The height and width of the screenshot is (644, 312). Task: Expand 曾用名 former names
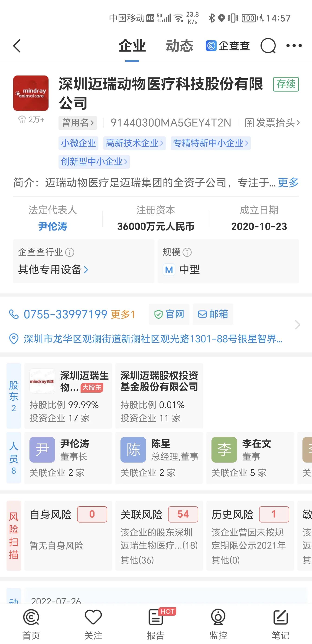pos(78,123)
